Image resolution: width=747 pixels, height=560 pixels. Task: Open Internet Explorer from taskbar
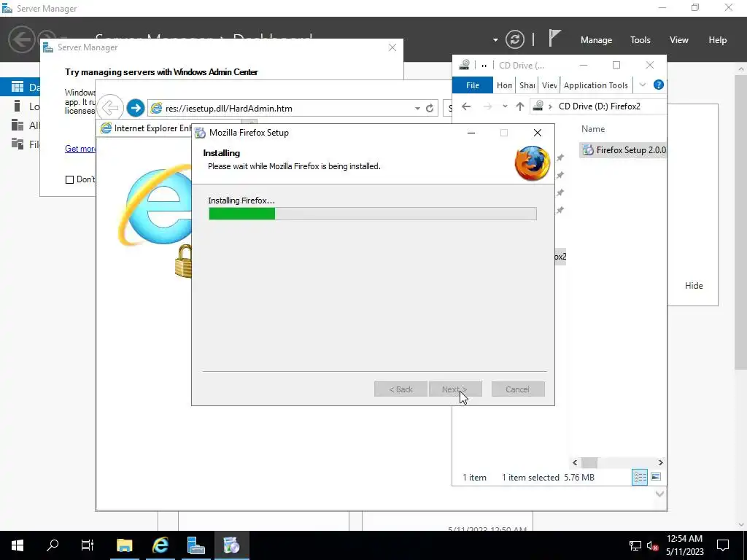pyautogui.click(x=160, y=545)
